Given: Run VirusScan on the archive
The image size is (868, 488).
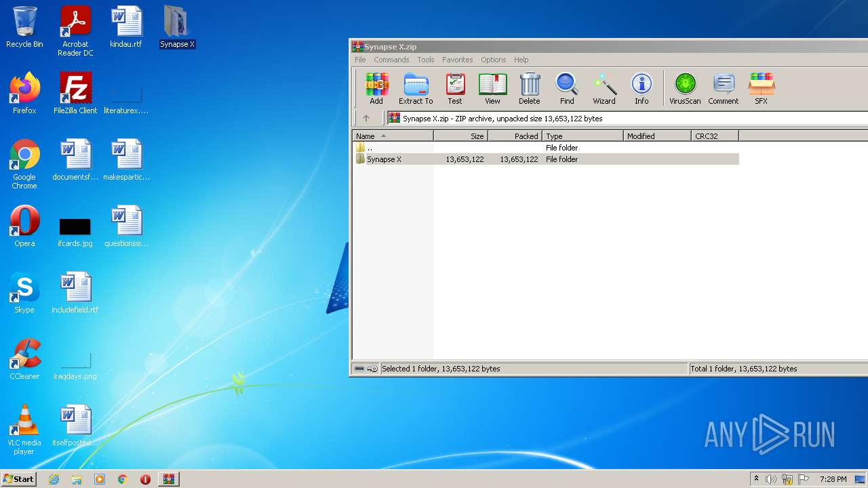Looking at the screenshot, I should 685,89.
